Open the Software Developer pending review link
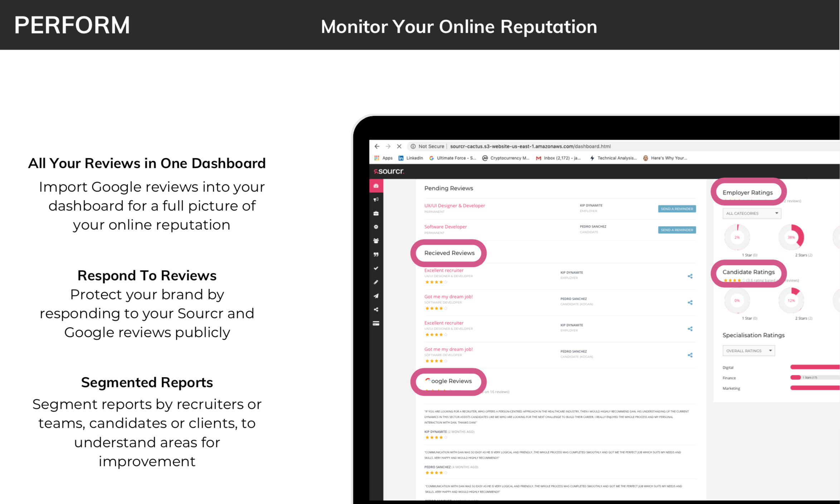Viewport: 840px width, 504px height. [445, 227]
